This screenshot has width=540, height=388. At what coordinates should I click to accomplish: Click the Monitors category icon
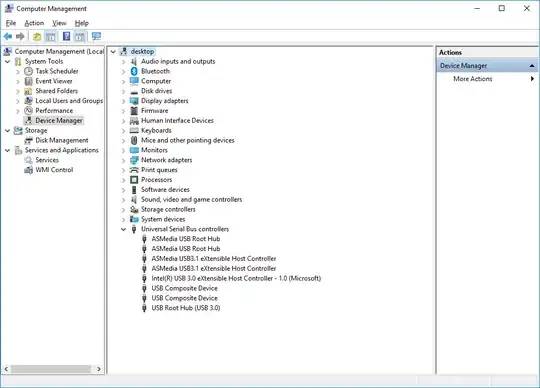134,150
